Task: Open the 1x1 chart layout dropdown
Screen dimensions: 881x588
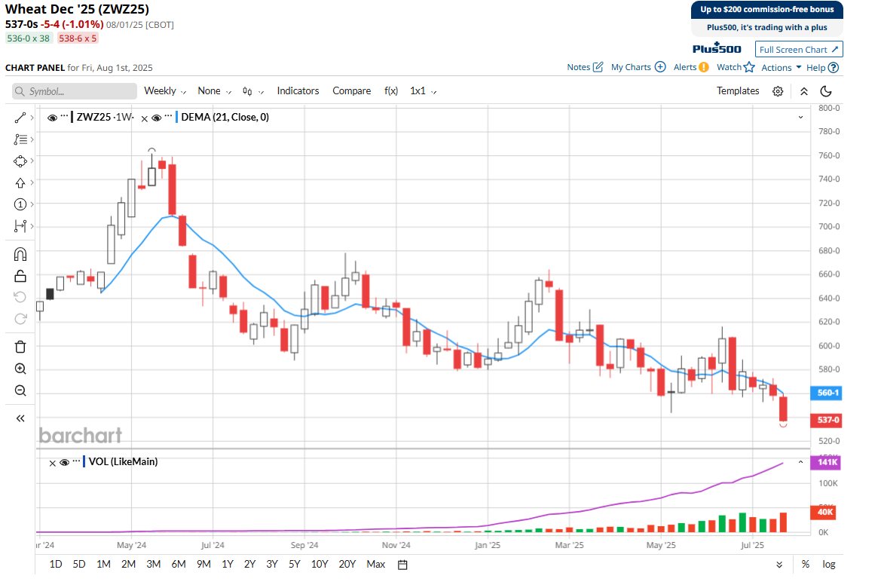Action: point(423,91)
